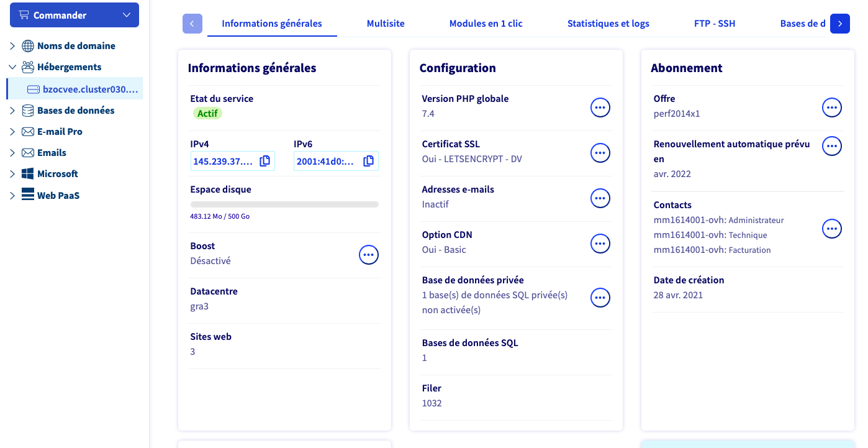Screen dimensions: 868x448
Task: Expand the Web PaaS sidebar section
Action: tap(12, 196)
